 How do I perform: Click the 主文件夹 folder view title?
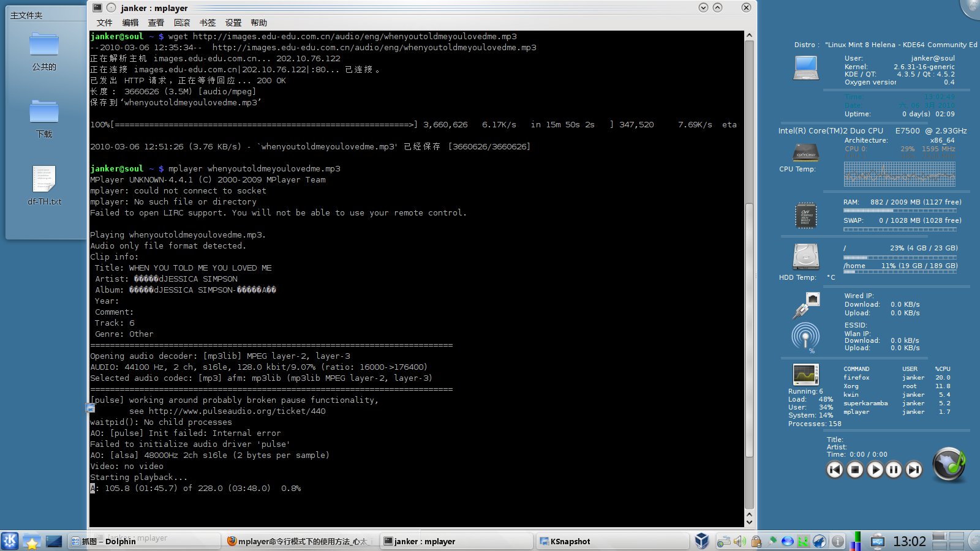click(x=26, y=15)
